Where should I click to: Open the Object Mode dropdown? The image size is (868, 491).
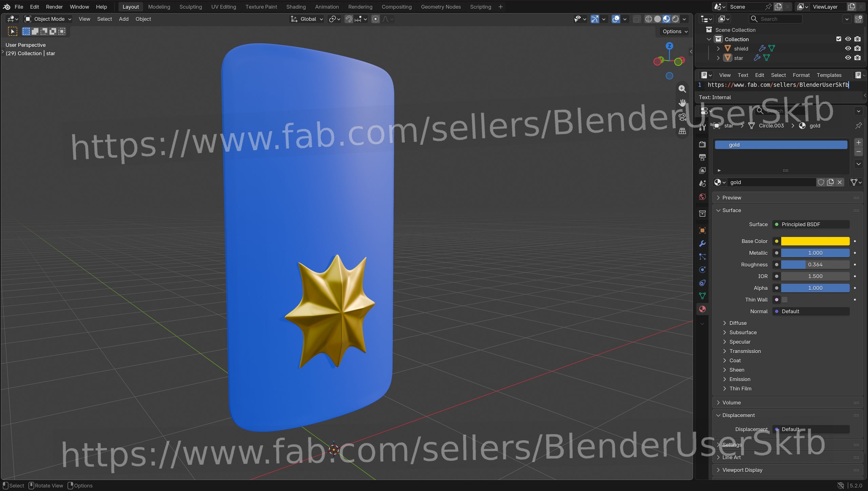click(x=48, y=19)
